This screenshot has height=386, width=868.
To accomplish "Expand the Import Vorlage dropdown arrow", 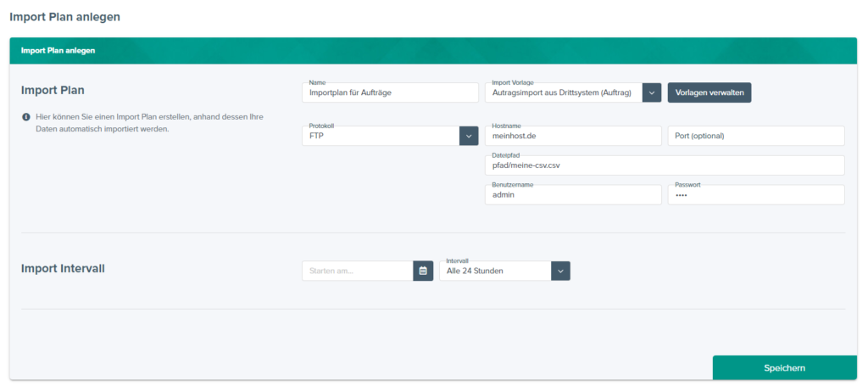I will [x=651, y=92].
